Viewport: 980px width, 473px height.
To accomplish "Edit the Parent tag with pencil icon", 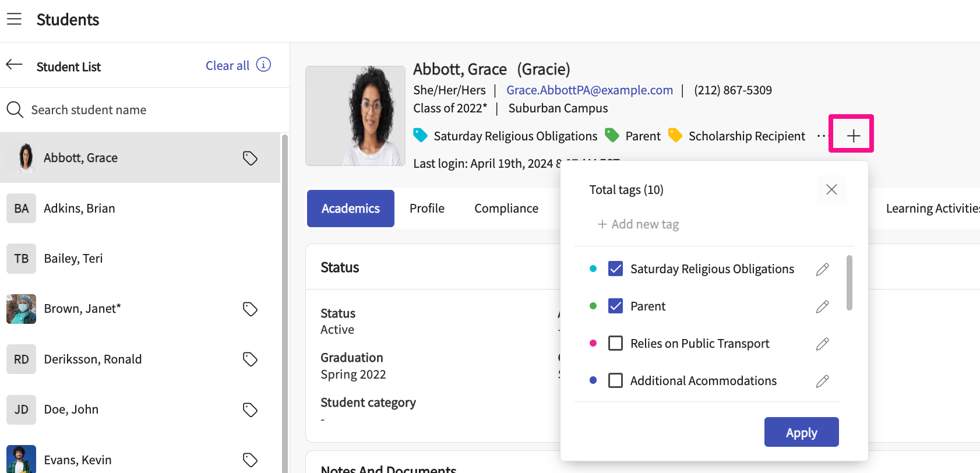I will pos(822,306).
